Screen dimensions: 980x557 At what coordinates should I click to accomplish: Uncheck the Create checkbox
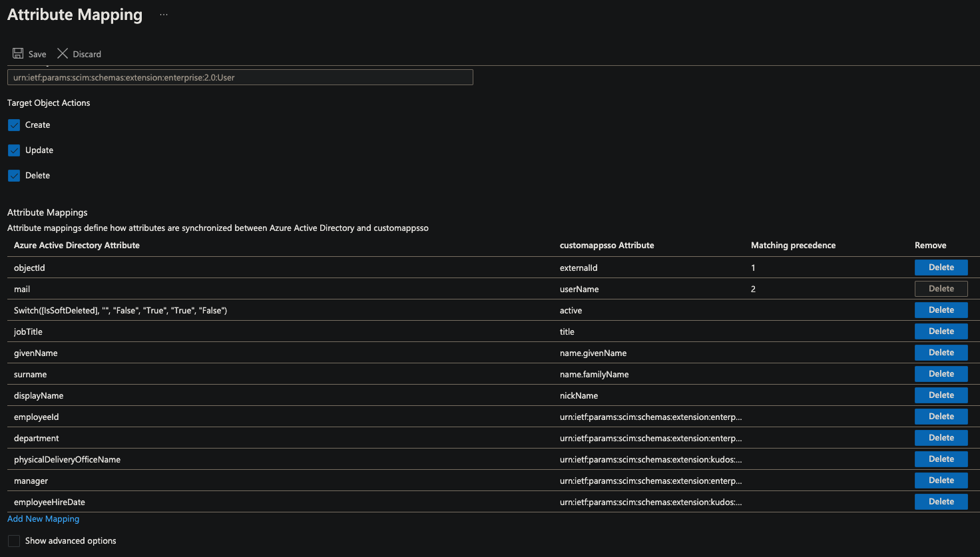coord(14,125)
